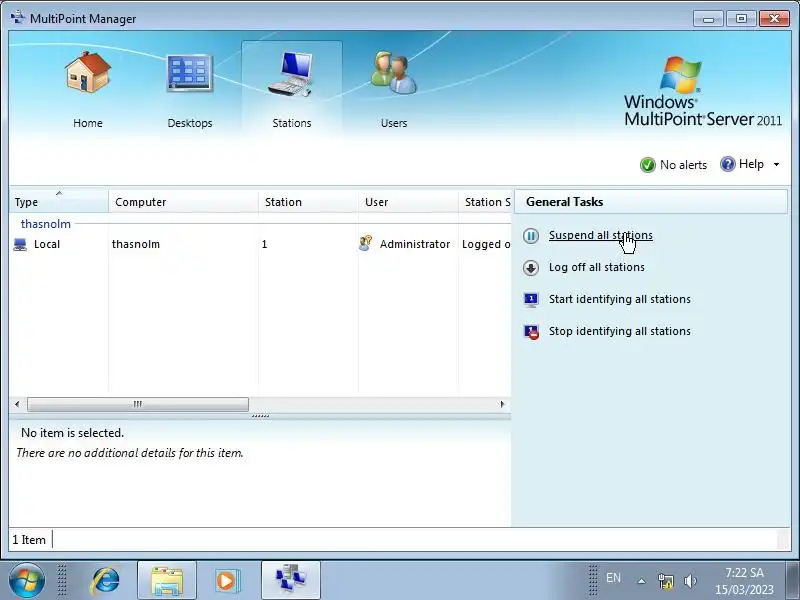This screenshot has height=600, width=800.
Task: Maximize the MultiPoint Manager window
Action: click(741, 19)
